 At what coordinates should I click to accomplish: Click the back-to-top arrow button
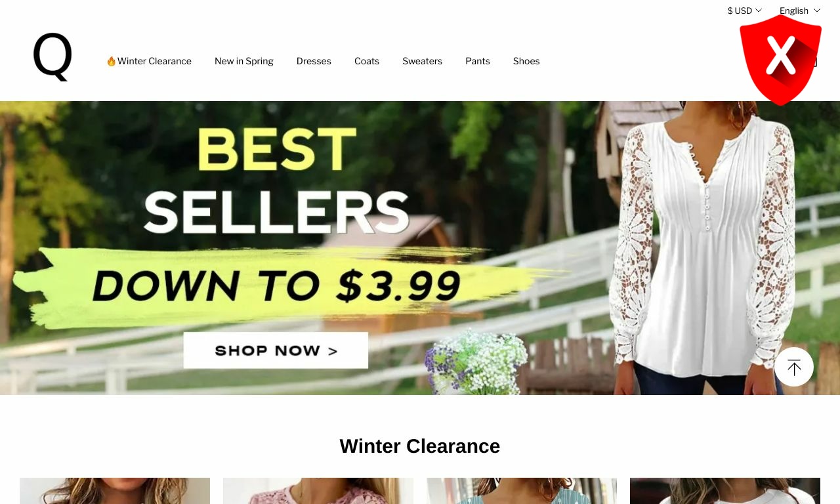[x=794, y=367]
